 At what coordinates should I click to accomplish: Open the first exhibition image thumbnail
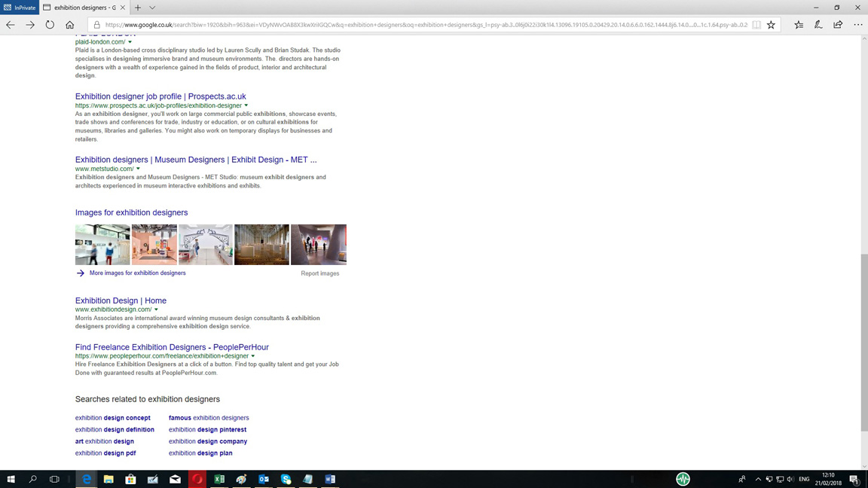102,245
